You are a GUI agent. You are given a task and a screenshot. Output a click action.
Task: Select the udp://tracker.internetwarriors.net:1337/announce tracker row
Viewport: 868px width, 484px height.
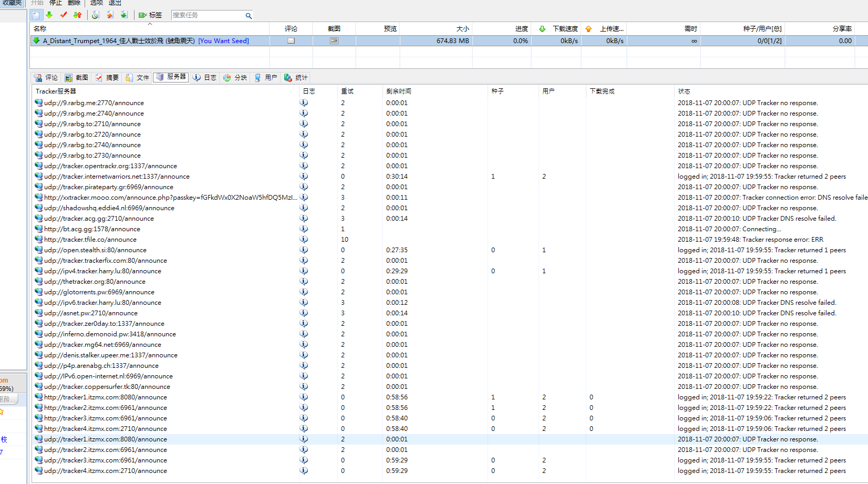point(117,177)
